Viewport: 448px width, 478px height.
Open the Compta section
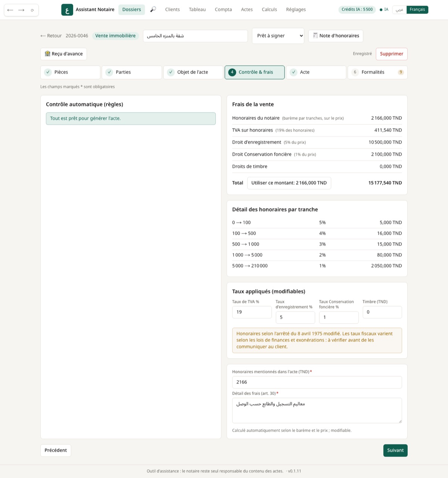(223, 10)
